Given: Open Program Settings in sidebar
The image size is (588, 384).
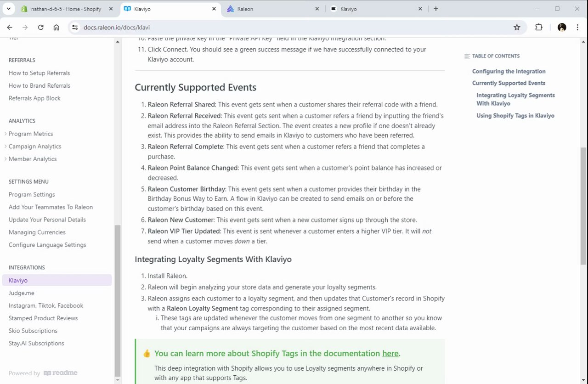Looking at the screenshot, I should tap(32, 195).
